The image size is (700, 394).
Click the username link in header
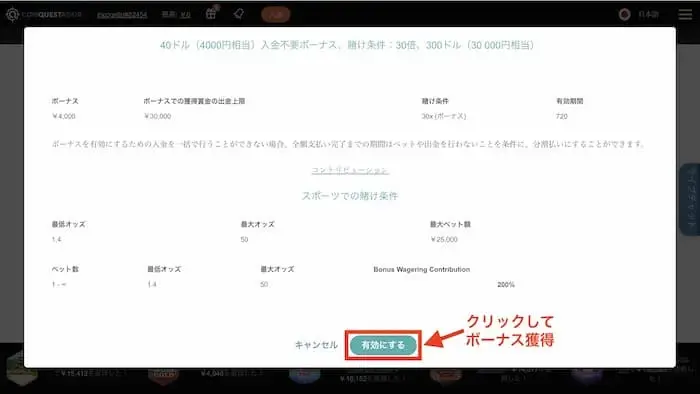(122, 15)
